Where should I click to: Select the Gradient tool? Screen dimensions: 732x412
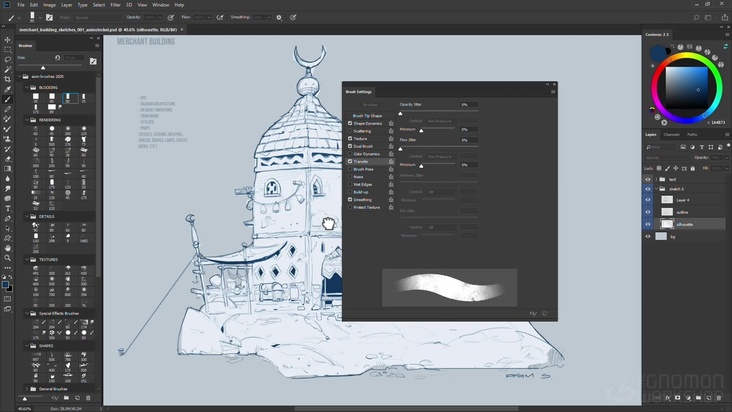point(7,168)
